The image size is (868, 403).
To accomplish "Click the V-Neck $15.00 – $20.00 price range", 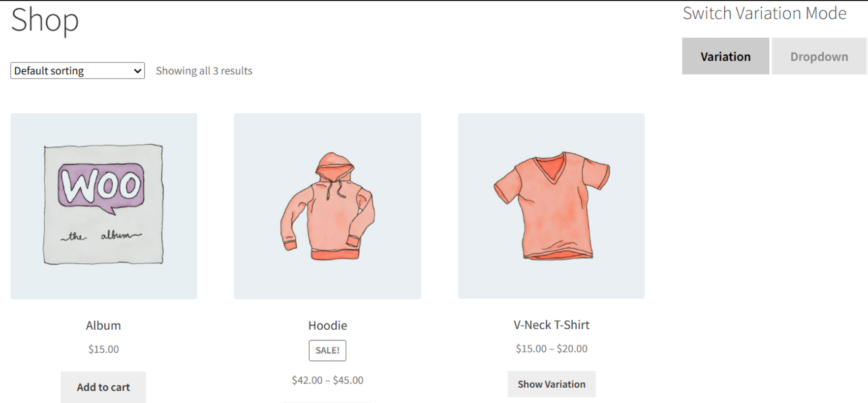I will coord(551,349).
